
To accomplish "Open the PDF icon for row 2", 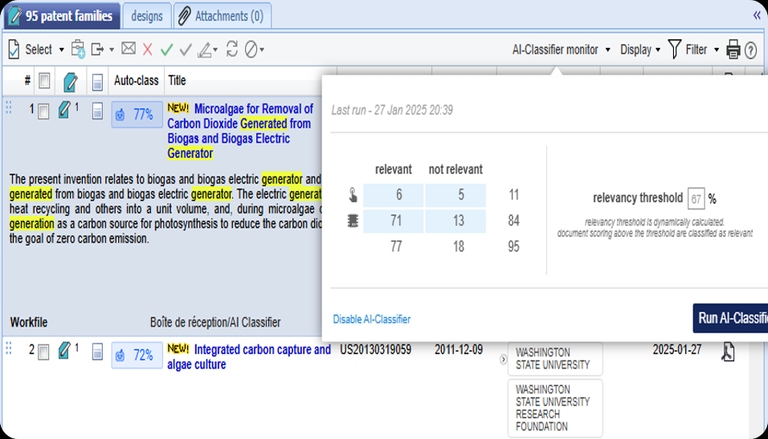I will 730,351.
